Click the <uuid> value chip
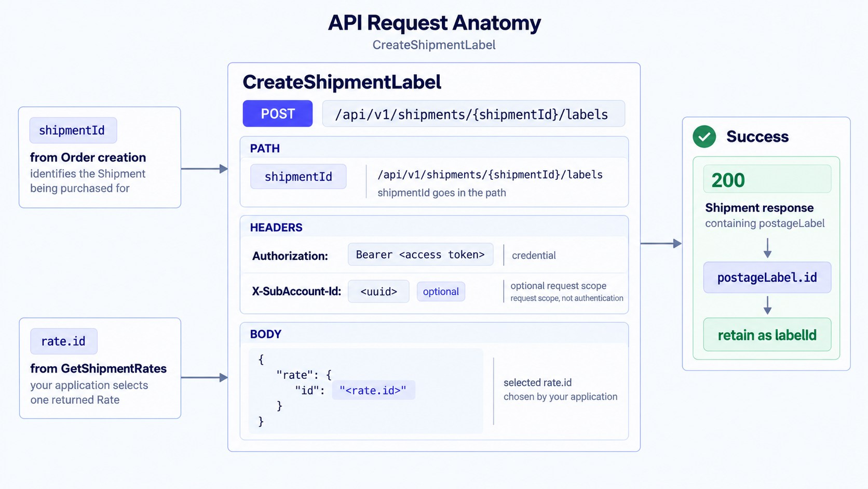Image resolution: width=868 pixels, height=489 pixels. pyautogui.click(x=378, y=292)
